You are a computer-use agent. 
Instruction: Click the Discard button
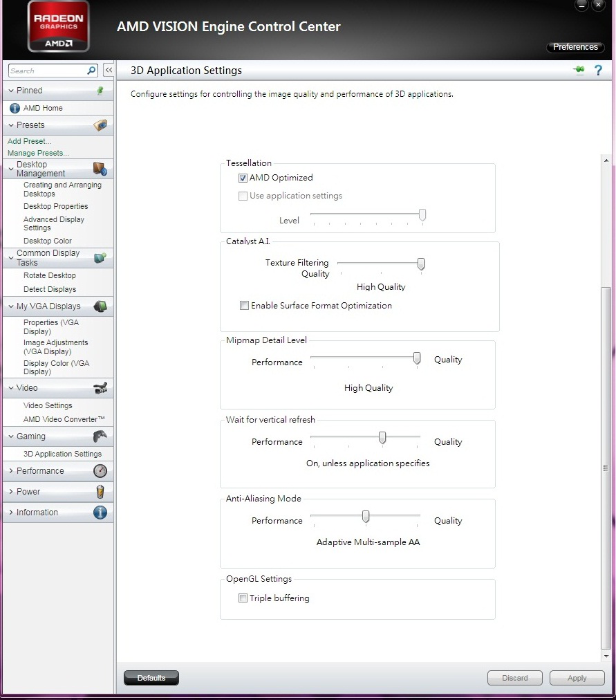point(515,678)
